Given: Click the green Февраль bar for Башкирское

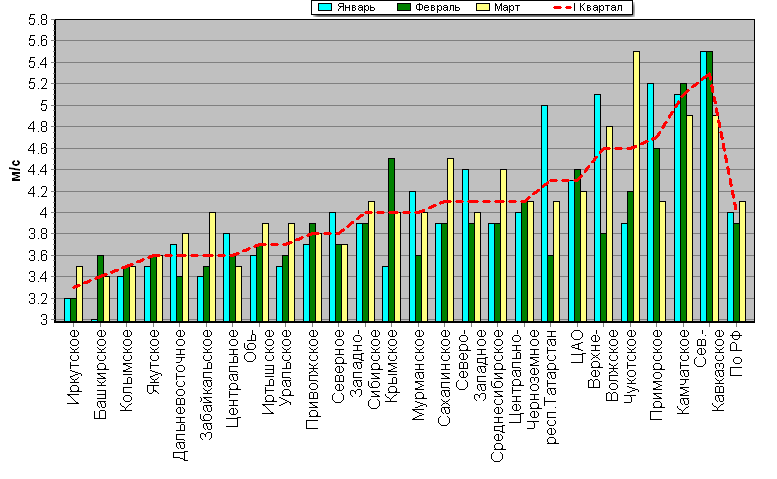Looking at the screenshot, I should tap(101, 288).
